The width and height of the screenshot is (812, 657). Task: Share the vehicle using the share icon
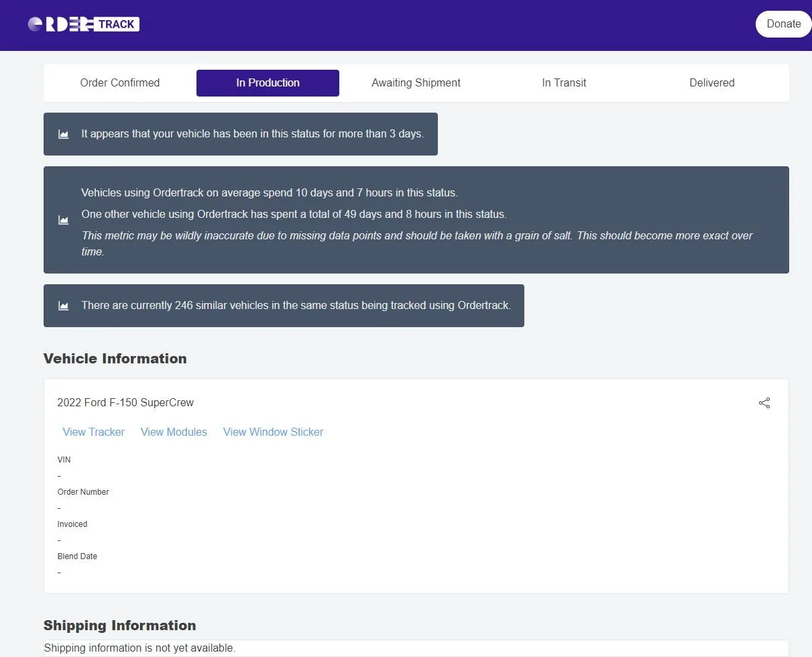pyautogui.click(x=764, y=403)
